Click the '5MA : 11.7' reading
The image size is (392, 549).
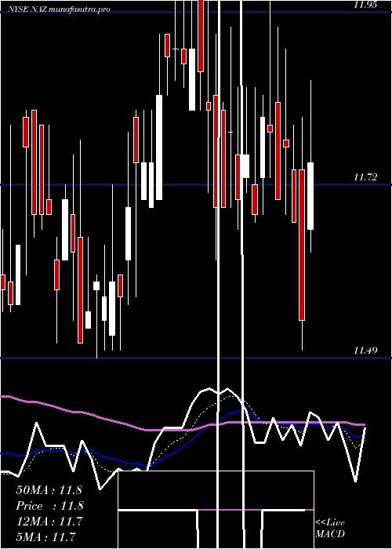click(46, 536)
